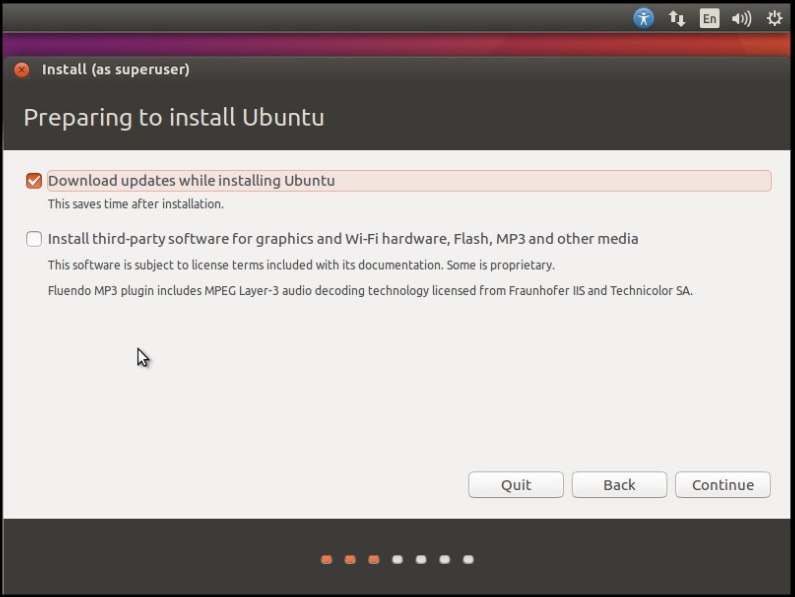The image size is (795, 597).
Task: Click the 'subject to license terms' description text
Action: (301, 265)
